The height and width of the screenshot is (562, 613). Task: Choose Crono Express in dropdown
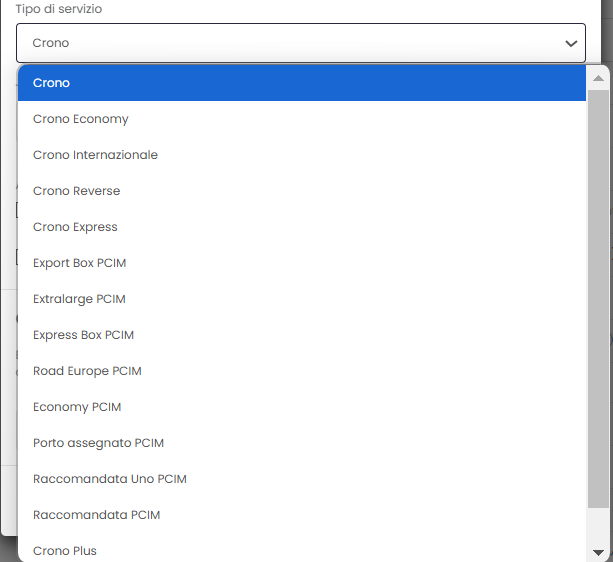(x=302, y=227)
